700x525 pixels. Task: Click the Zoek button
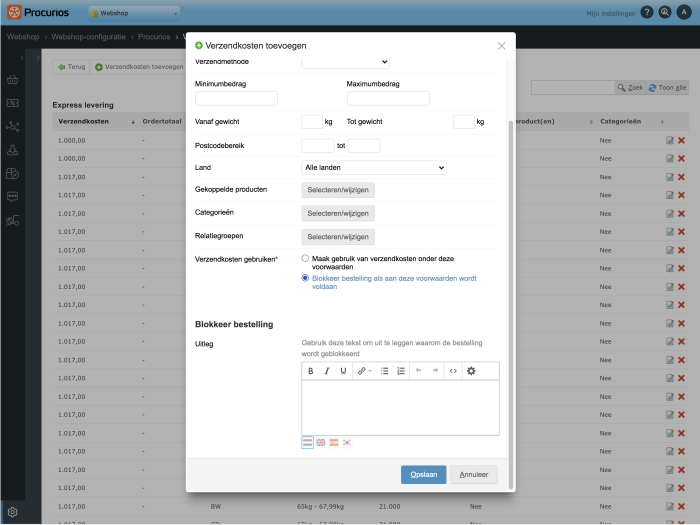point(630,88)
